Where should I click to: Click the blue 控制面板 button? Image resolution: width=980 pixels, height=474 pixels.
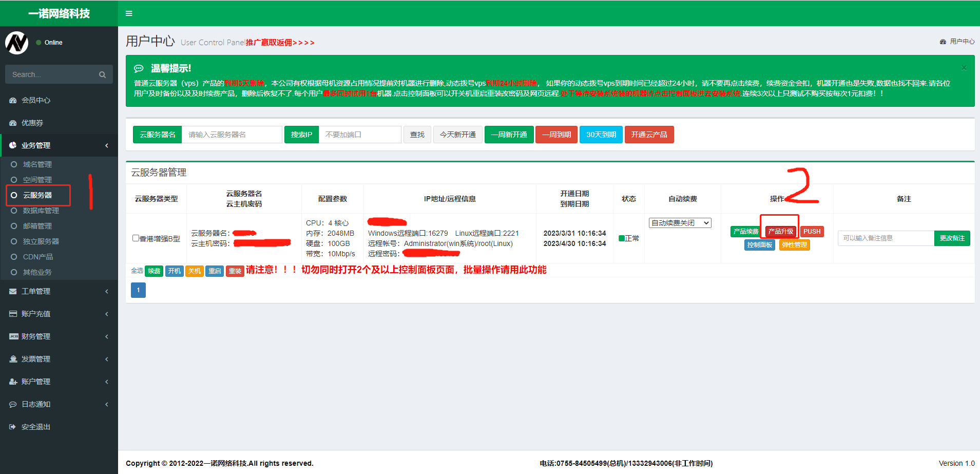759,245
